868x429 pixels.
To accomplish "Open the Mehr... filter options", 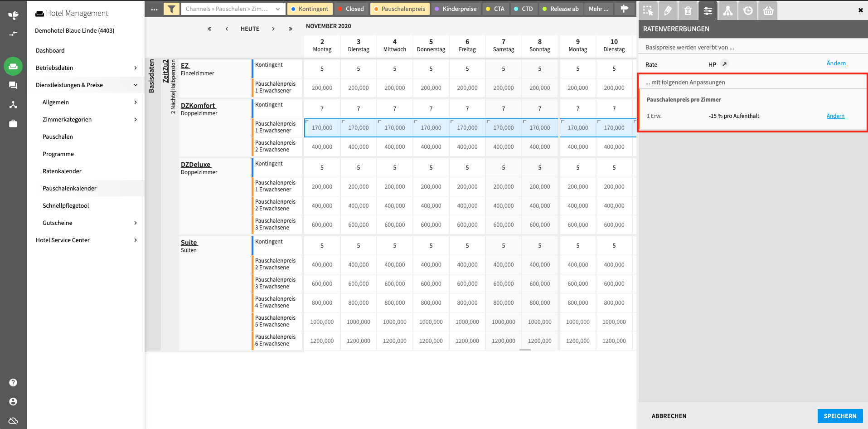I will pos(598,9).
